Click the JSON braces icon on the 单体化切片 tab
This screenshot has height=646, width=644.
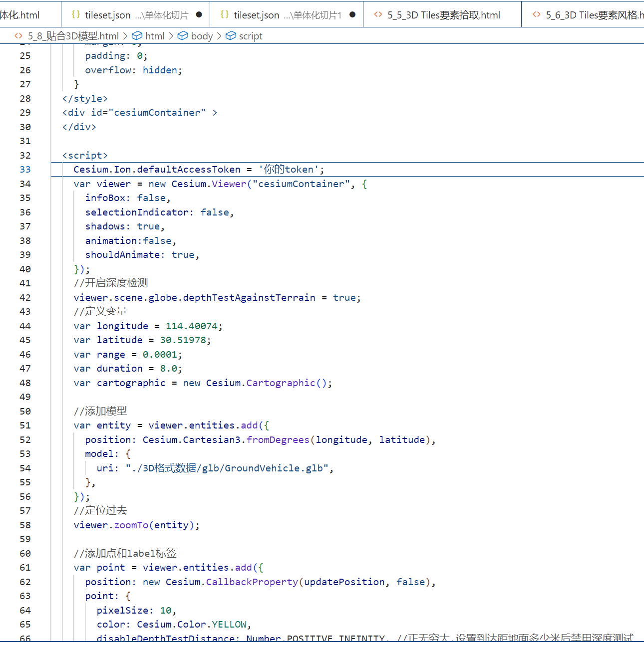(x=76, y=15)
